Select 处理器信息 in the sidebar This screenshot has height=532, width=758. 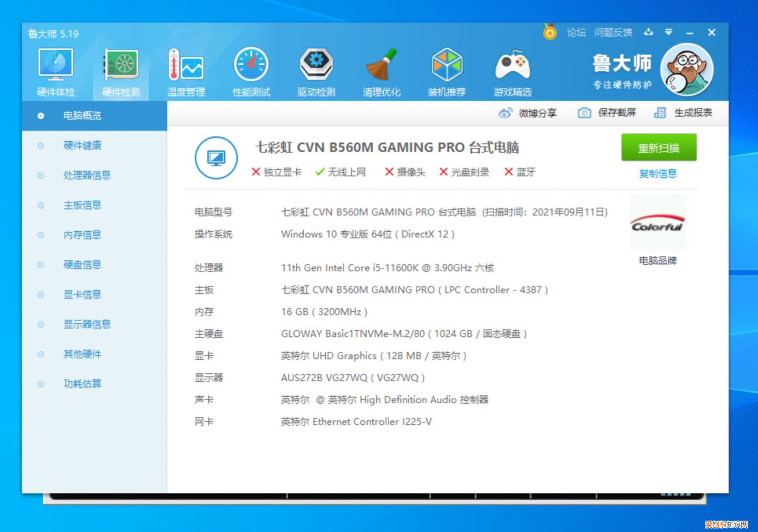(87, 175)
